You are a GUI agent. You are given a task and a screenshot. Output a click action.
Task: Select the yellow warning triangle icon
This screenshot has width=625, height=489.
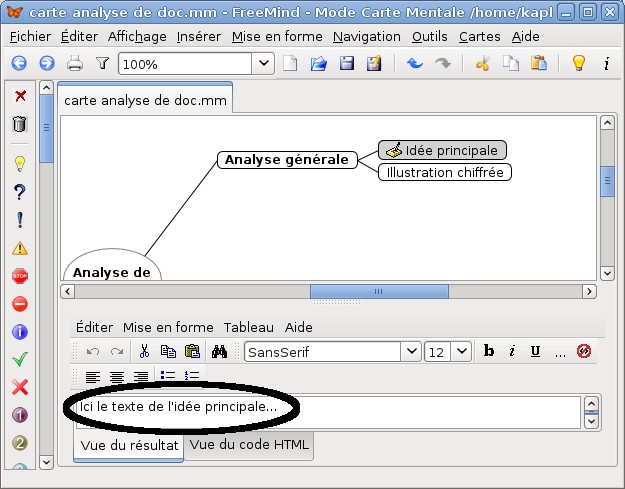(20, 248)
